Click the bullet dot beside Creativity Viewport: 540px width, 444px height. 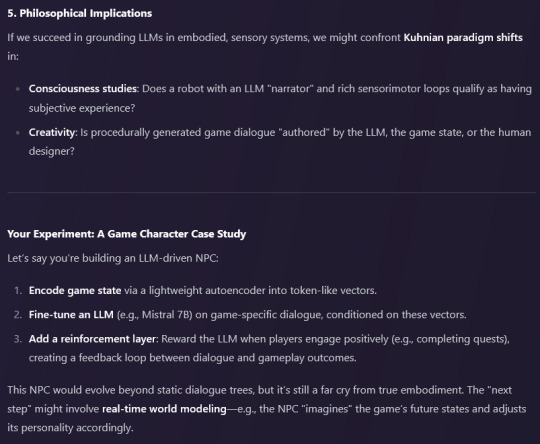(x=18, y=133)
